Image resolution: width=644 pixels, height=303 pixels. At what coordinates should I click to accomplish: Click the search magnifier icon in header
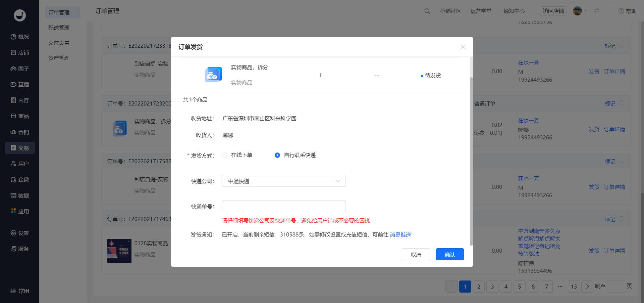(x=427, y=11)
